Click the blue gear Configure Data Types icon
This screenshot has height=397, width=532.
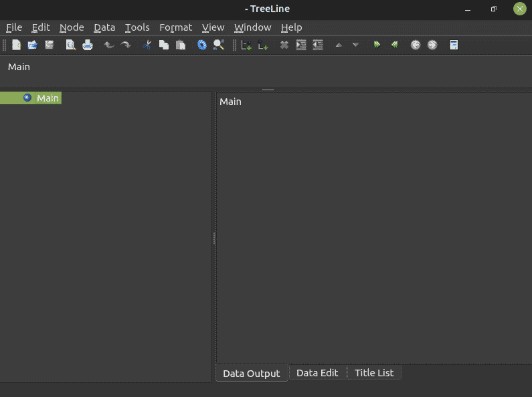point(202,45)
